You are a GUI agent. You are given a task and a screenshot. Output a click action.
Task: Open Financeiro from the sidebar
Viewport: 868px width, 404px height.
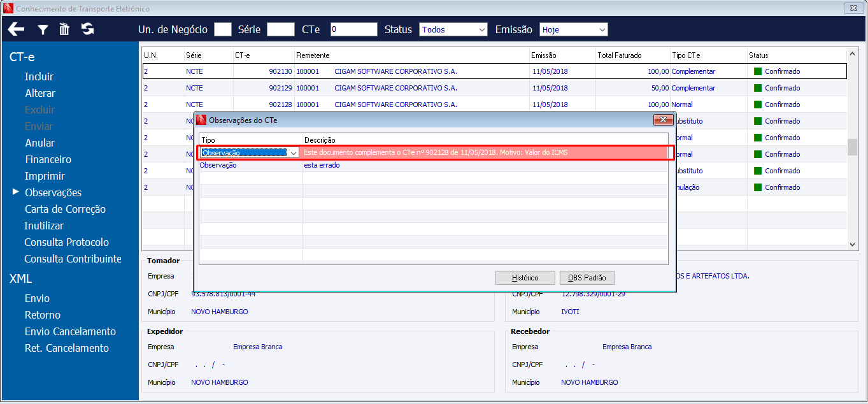click(48, 159)
